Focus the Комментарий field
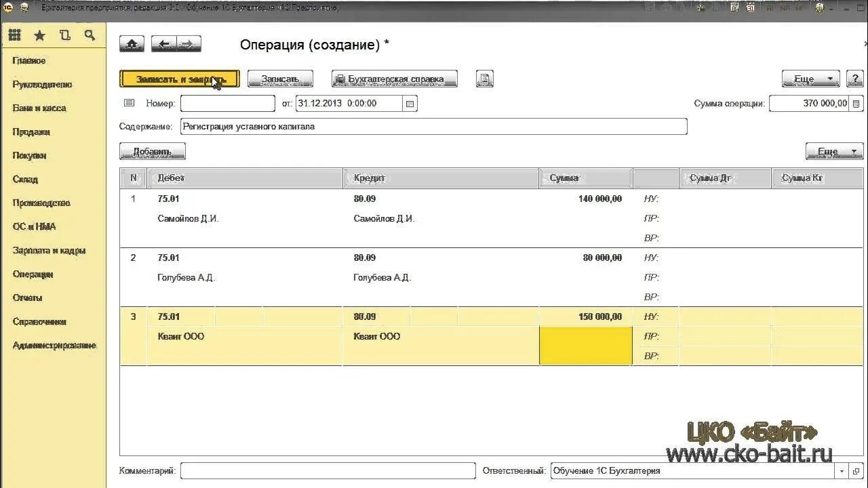 [x=328, y=471]
